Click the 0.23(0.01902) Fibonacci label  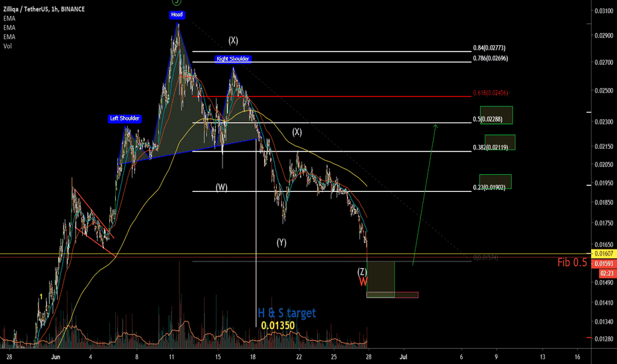[x=489, y=187]
